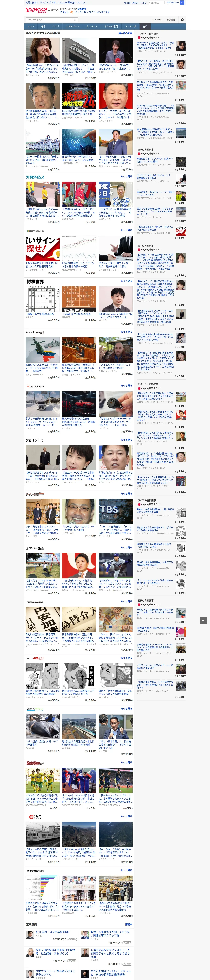Image resolution: width=210 pixels, height=980 pixels.
Task: Open the 円安加速 newspaper thumbnail
Action: pos(42,620)
